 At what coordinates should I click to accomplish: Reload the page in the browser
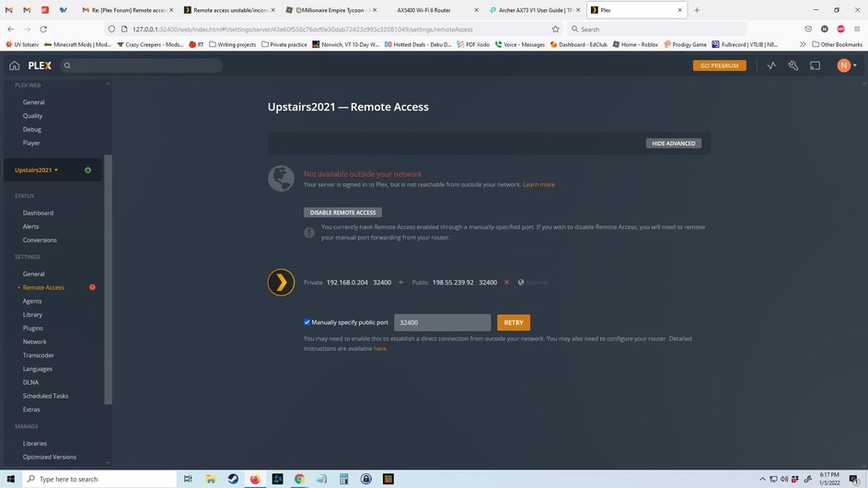[x=43, y=29]
